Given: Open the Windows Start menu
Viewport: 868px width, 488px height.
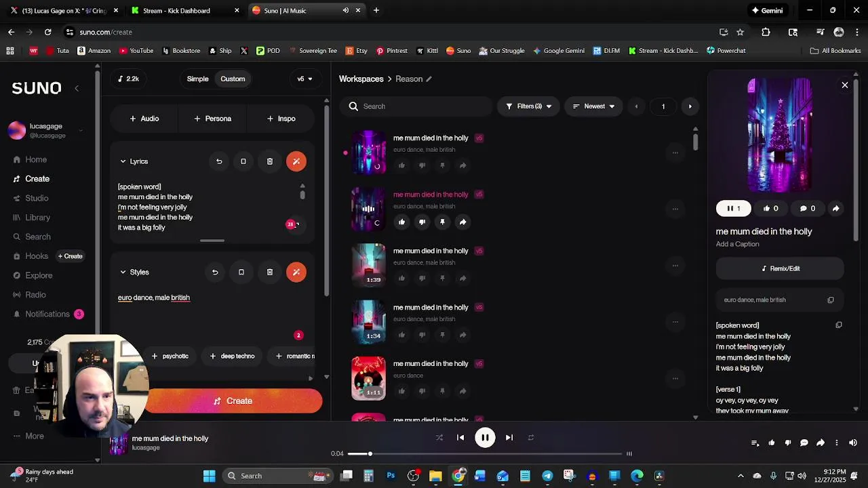Looking at the screenshot, I should [209, 476].
